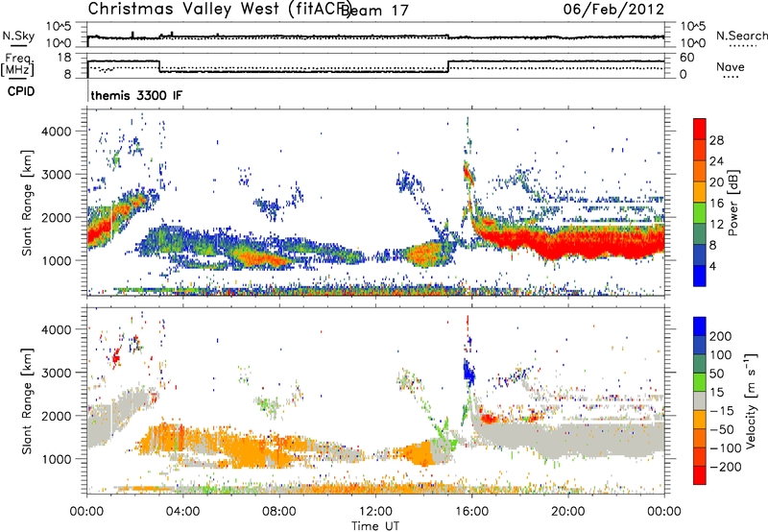Click the 'themis 3300 IF' text
The image size is (768, 532).
[x=136, y=95]
